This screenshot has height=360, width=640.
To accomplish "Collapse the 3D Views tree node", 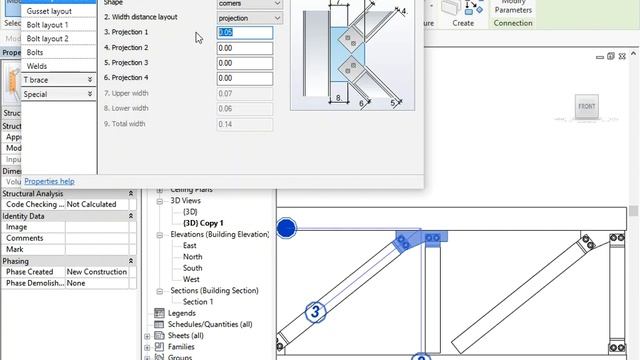I will [160, 201].
